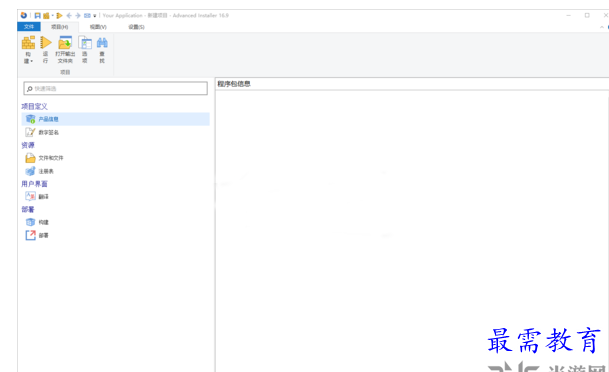Minimize the Advanced Installer window
The image size is (609, 372).
click(x=569, y=16)
